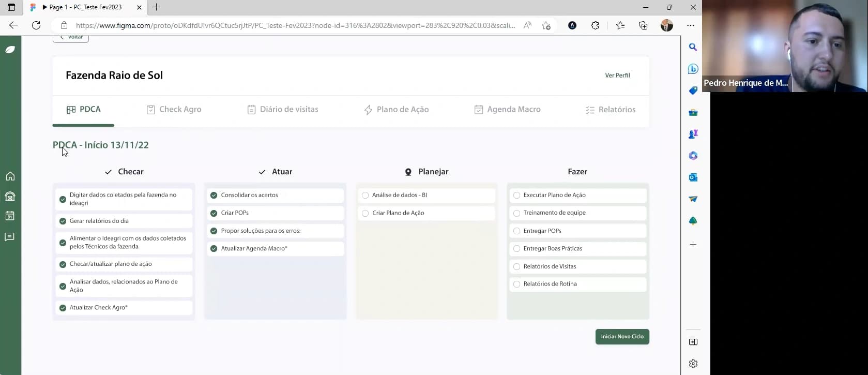The image size is (868, 375).
Task: Open the tools briefcase icon in Edge sidebar
Action: [693, 112]
